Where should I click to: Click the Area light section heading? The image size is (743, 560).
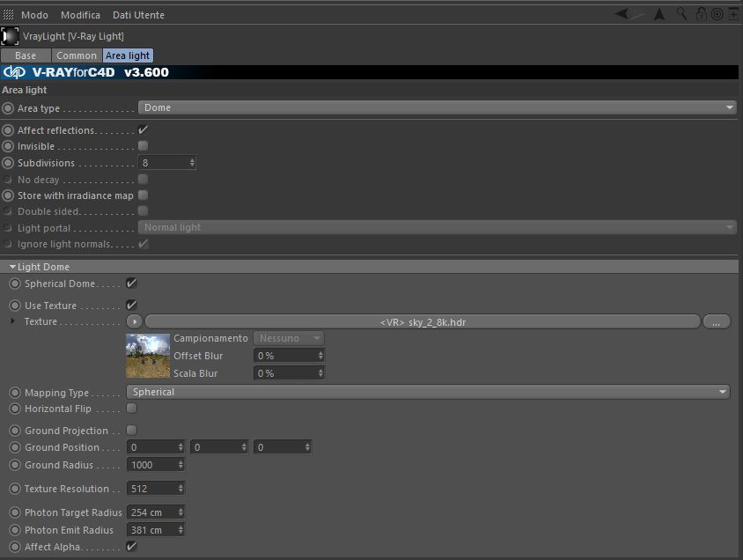(25, 90)
